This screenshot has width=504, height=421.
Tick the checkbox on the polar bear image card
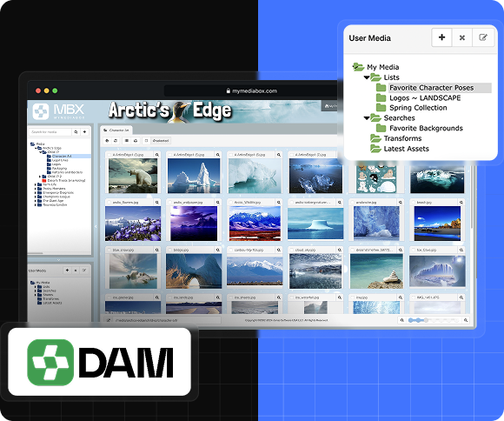[x=109, y=155]
